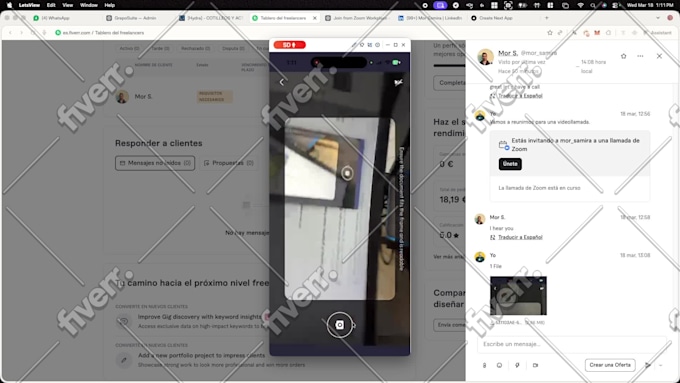680x383 pixels.
Task: Close the Mor S. chat panel
Action: click(x=659, y=56)
